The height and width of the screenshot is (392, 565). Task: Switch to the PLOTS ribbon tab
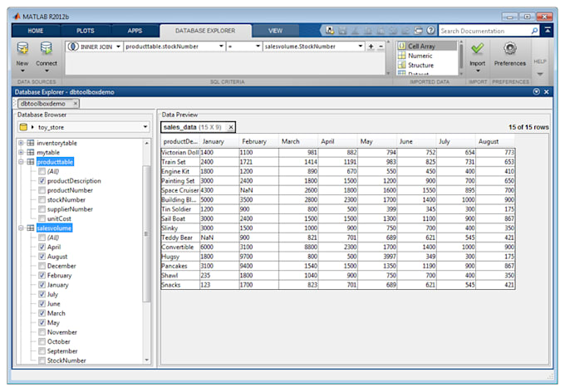[86, 31]
